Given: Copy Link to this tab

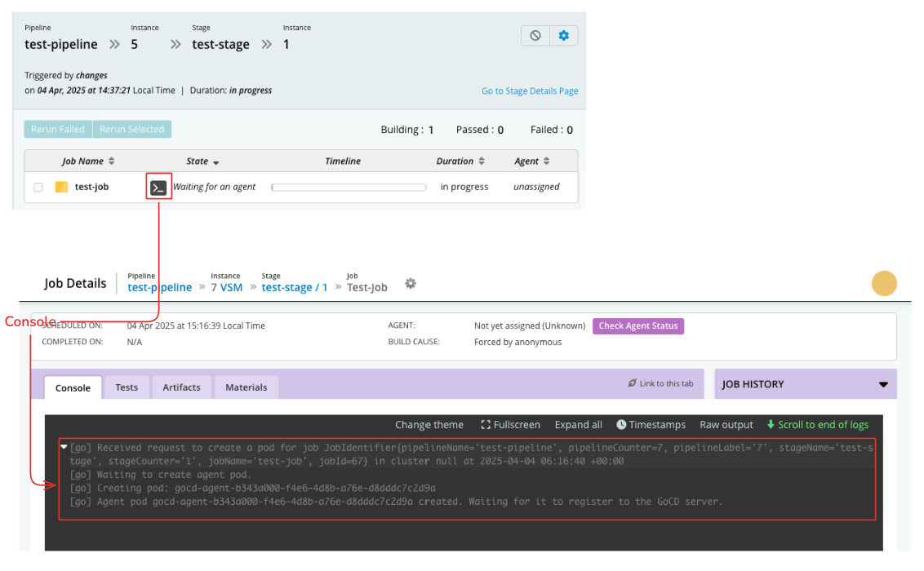Looking at the screenshot, I should (660, 383).
